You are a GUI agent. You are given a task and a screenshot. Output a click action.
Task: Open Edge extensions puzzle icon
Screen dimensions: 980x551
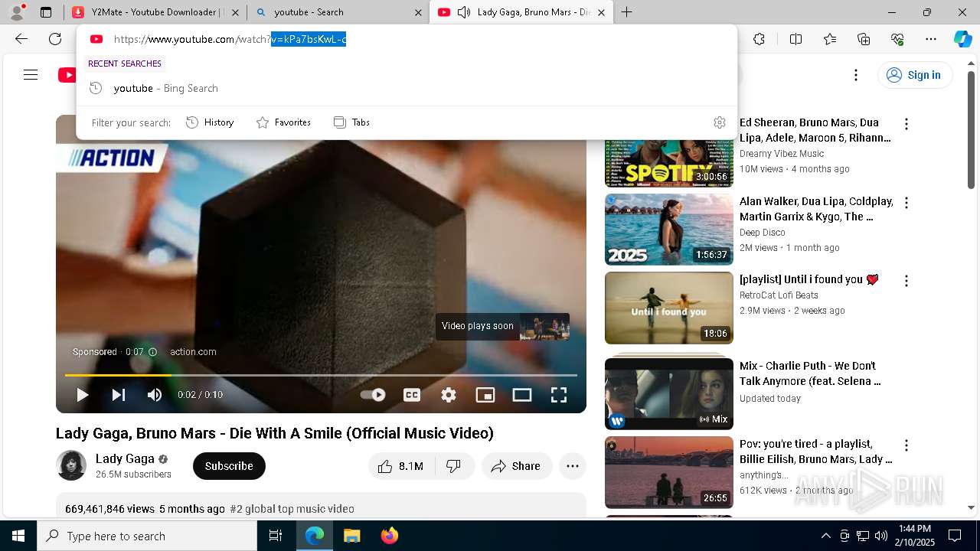[x=759, y=39]
